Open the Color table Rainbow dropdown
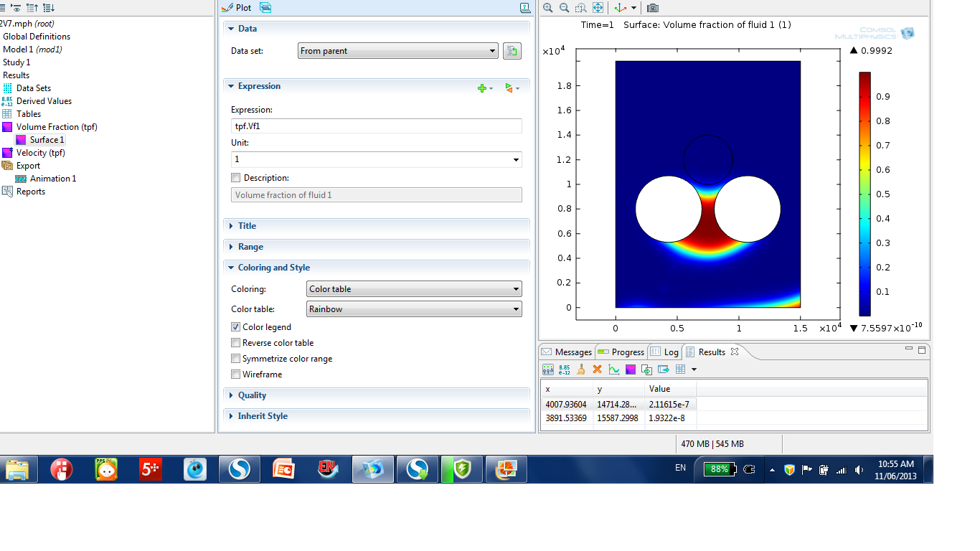980x551 pixels. click(x=414, y=309)
